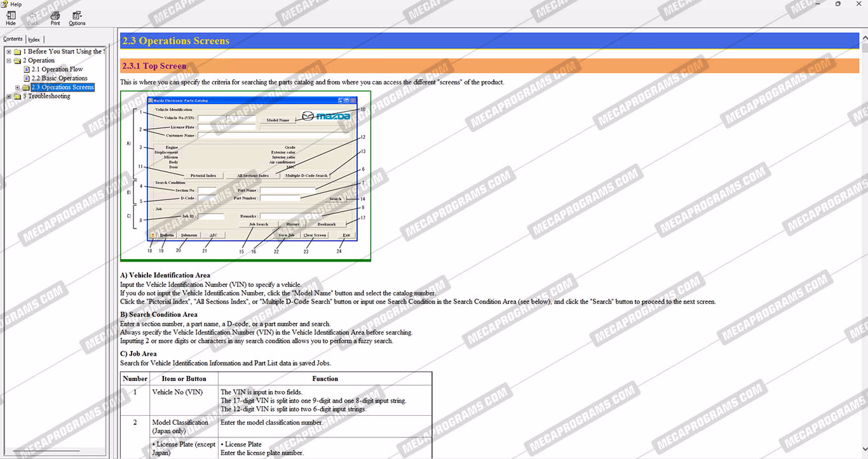
Task: Switch to the Index tab
Action: point(34,39)
